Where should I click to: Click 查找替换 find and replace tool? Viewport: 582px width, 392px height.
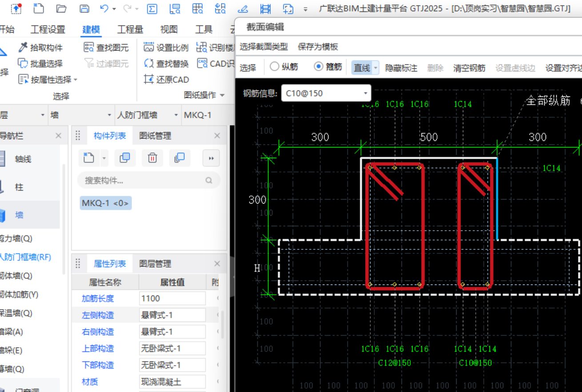pos(166,64)
